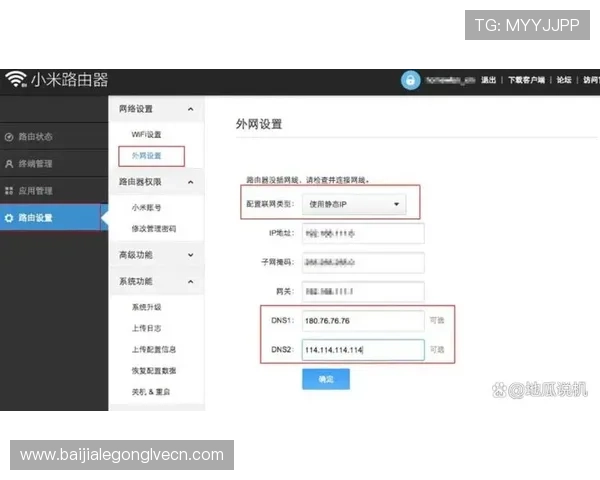The width and height of the screenshot is (600, 480).
Task: Open WiFi设置 submenu item
Action: [146, 134]
